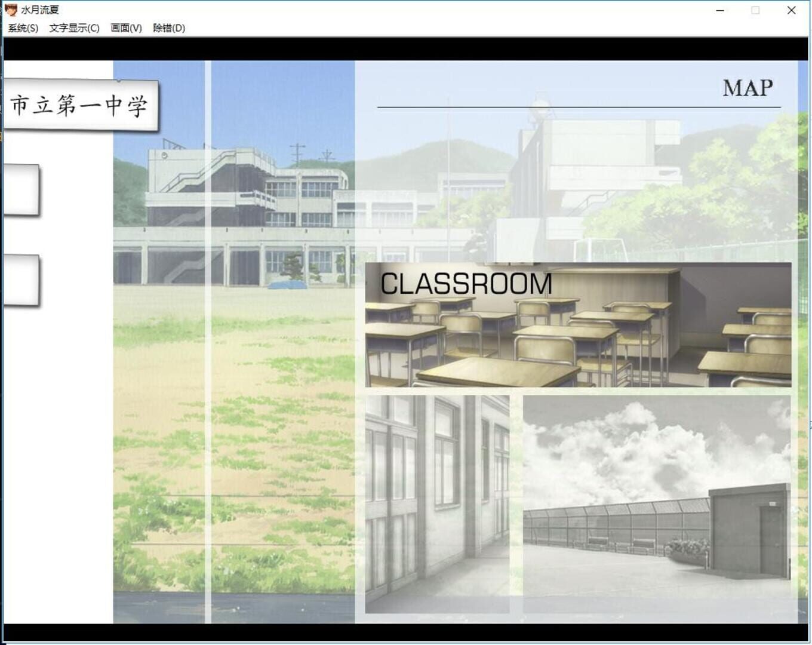Click the CLASSROOM title text
The width and height of the screenshot is (812, 645).
pos(466,284)
